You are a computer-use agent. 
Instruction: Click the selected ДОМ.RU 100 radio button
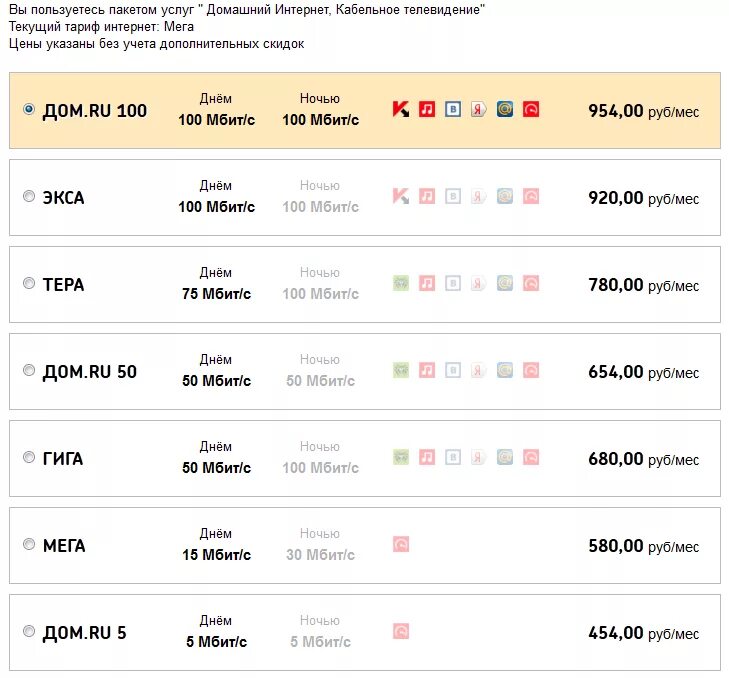coord(29,110)
